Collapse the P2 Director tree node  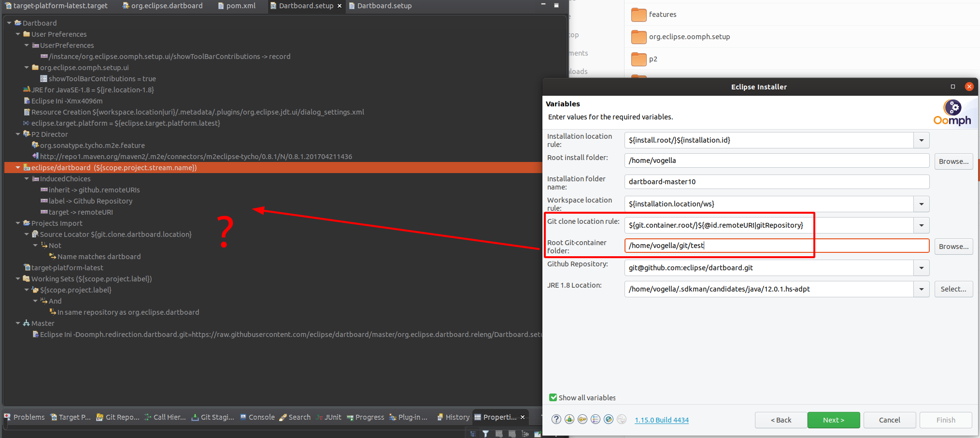point(18,134)
